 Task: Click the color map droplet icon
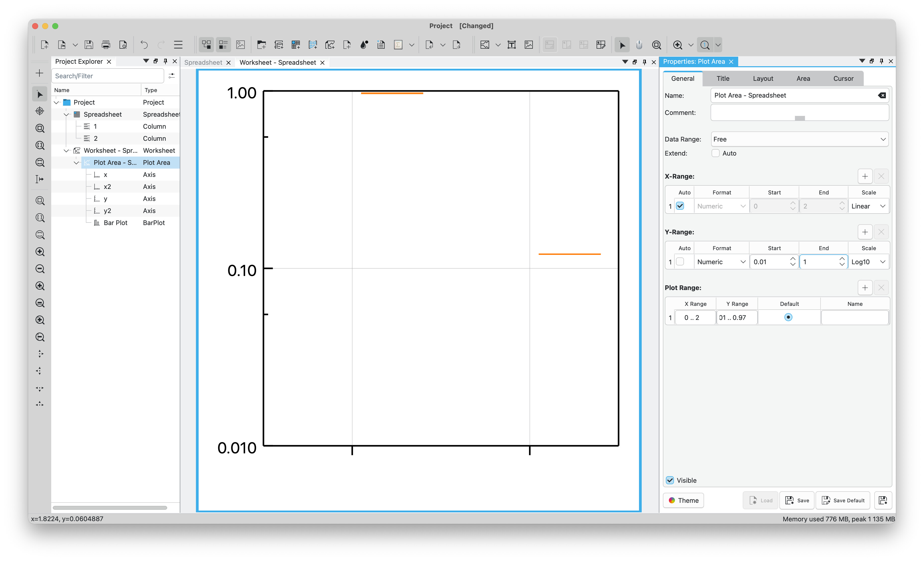click(x=364, y=45)
